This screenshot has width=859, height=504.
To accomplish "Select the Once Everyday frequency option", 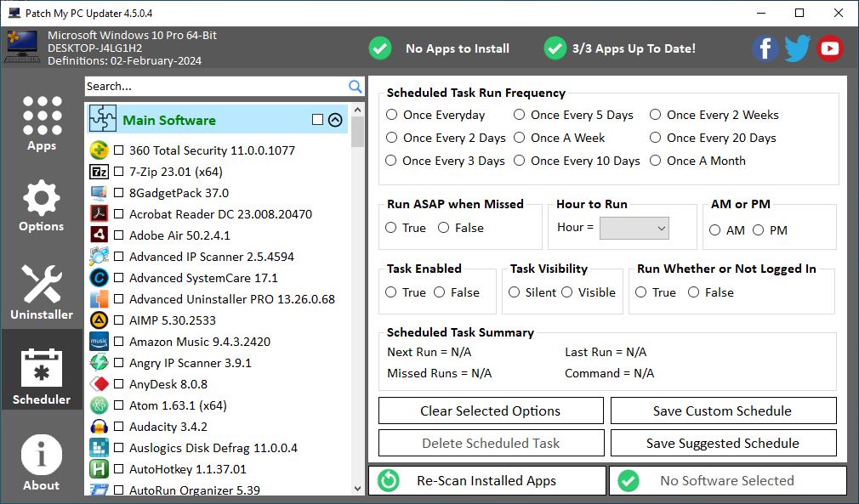I will pos(391,115).
